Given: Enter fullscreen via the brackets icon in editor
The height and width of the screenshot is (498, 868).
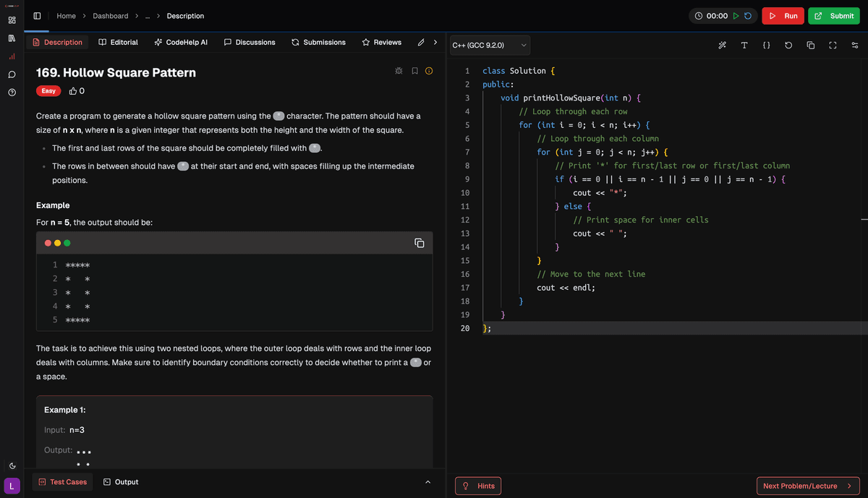Looking at the screenshot, I should pos(833,45).
